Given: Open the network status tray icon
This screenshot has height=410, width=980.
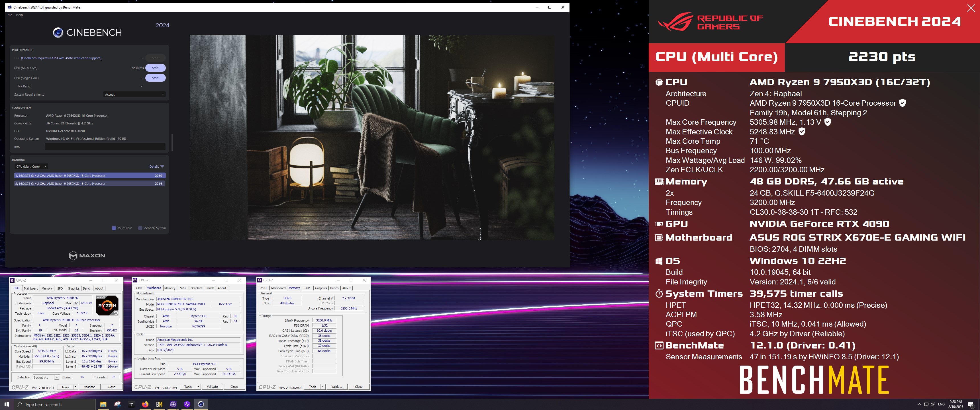Looking at the screenshot, I should (x=926, y=404).
